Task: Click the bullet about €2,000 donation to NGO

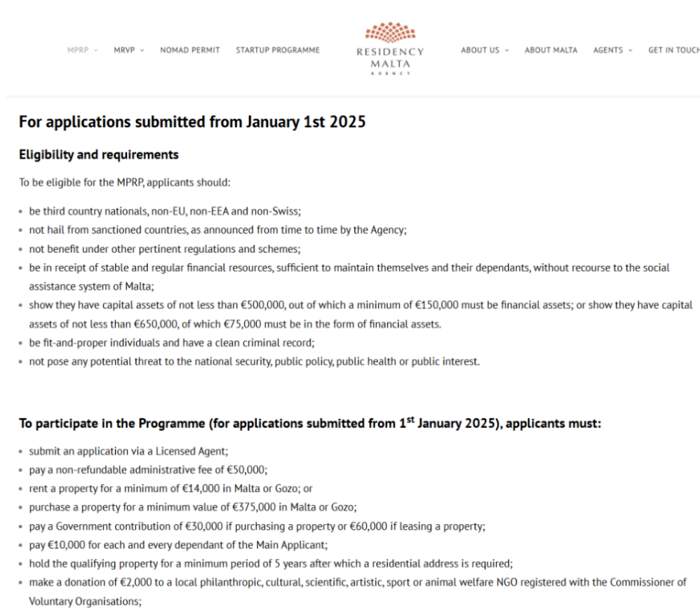Action: click(x=358, y=592)
